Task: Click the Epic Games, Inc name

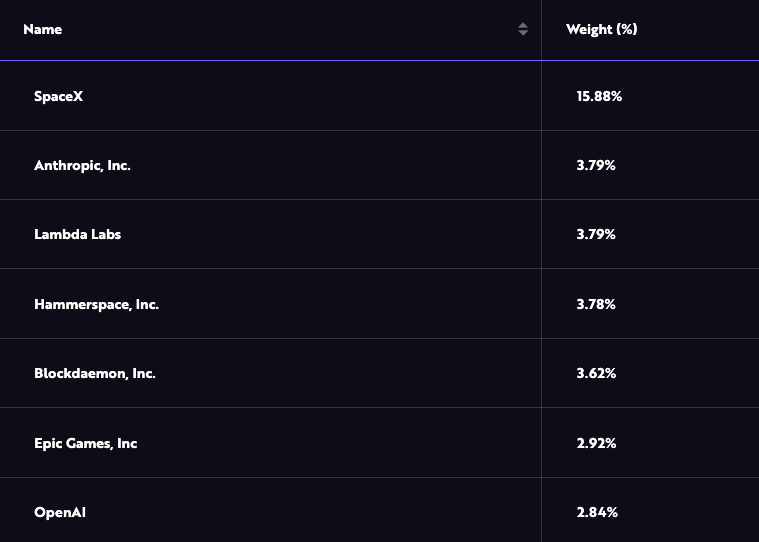Action: click(x=85, y=443)
